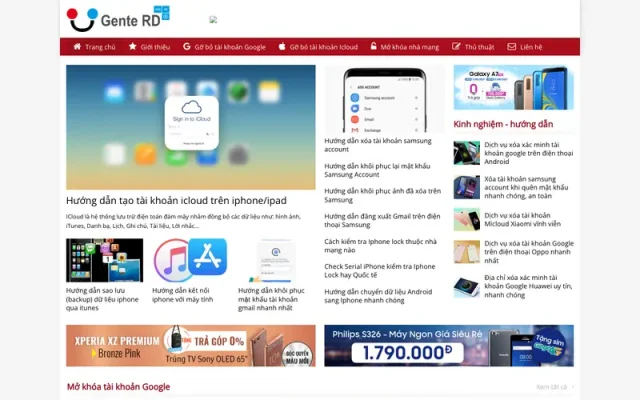The width and height of the screenshot is (640, 400).
Task: Click the Galaxy A7 banner ad
Action: [513, 87]
